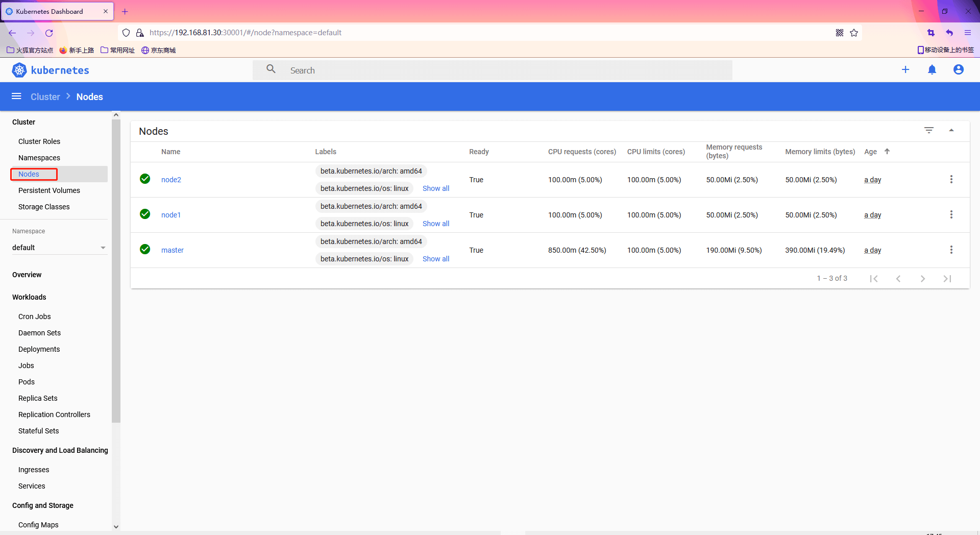
Task: Open Pods in sidebar
Action: pyautogui.click(x=27, y=382)
